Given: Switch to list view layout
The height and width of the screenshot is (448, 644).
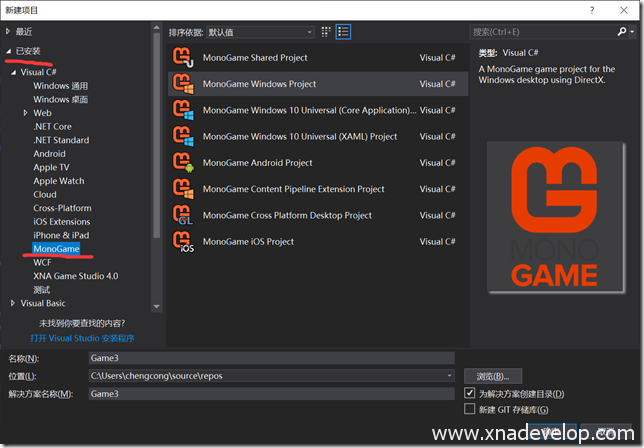Looking at the screenshot, I should (x=343, y=32).
